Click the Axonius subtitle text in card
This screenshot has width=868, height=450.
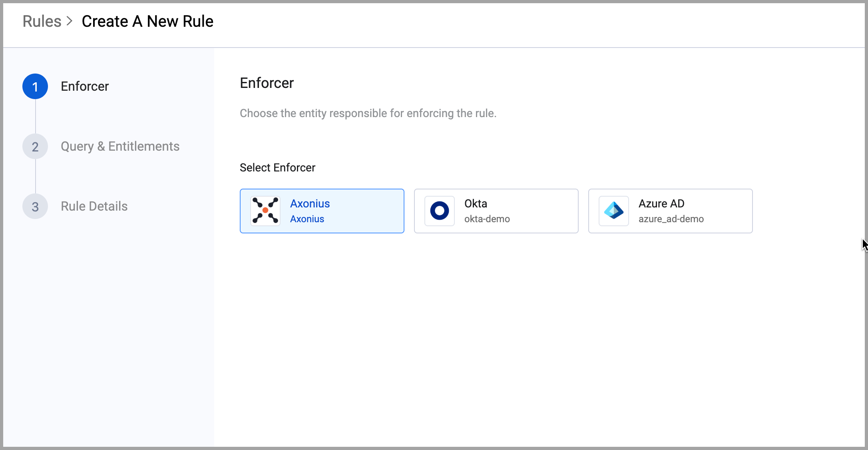307,219
